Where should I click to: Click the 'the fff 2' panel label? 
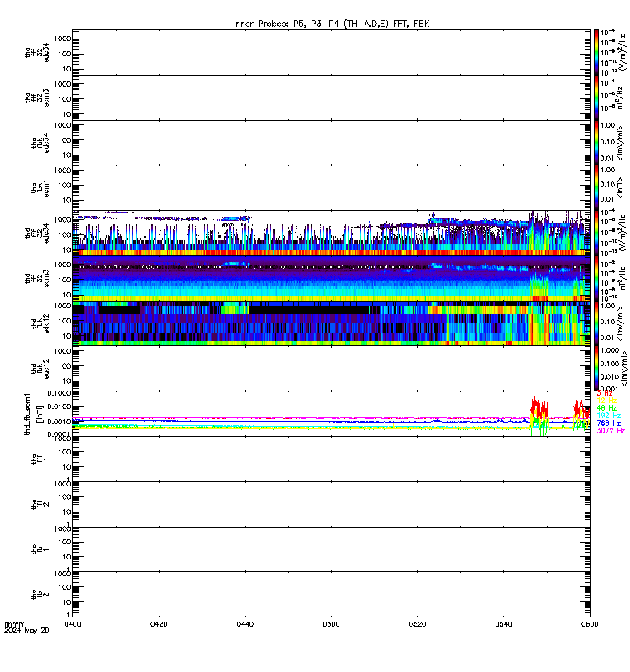(40, 505)
